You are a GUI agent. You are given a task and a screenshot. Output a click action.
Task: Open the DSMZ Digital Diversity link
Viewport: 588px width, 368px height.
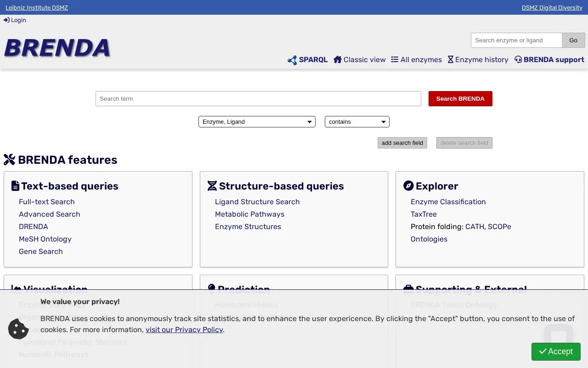coord(552,7)
